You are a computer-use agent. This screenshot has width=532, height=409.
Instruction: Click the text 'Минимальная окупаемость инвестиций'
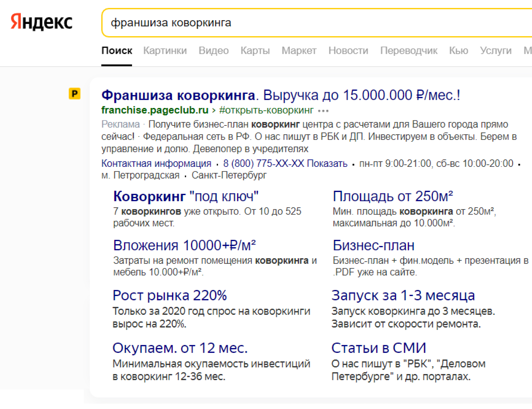pyautogui.click(x=211, y=364)
